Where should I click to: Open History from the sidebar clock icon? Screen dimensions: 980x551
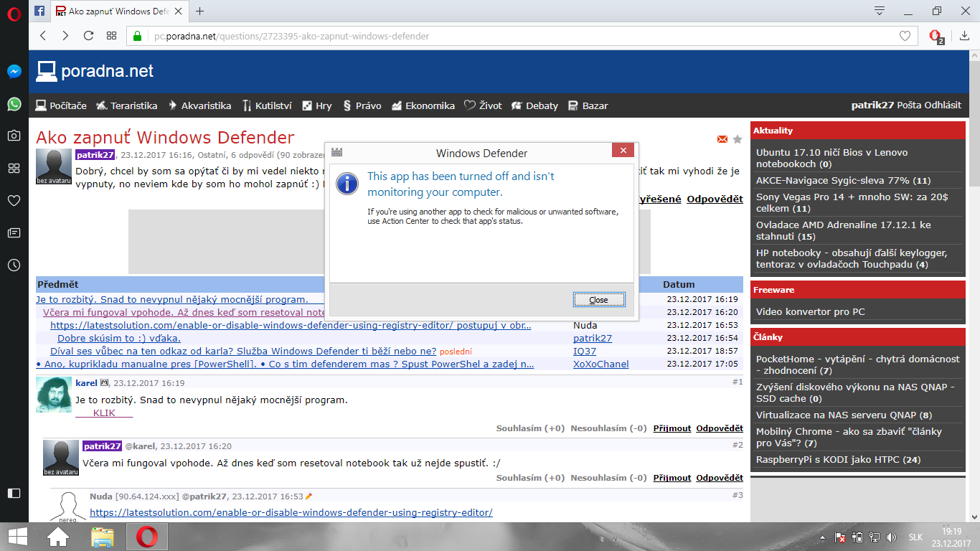point(14,265)
